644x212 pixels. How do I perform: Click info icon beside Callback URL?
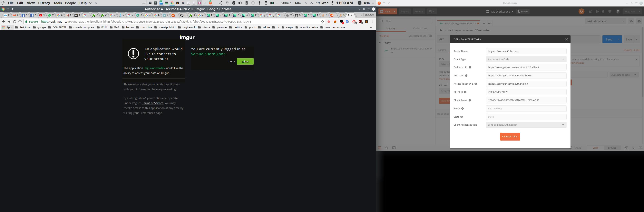(x=470, y=67)
